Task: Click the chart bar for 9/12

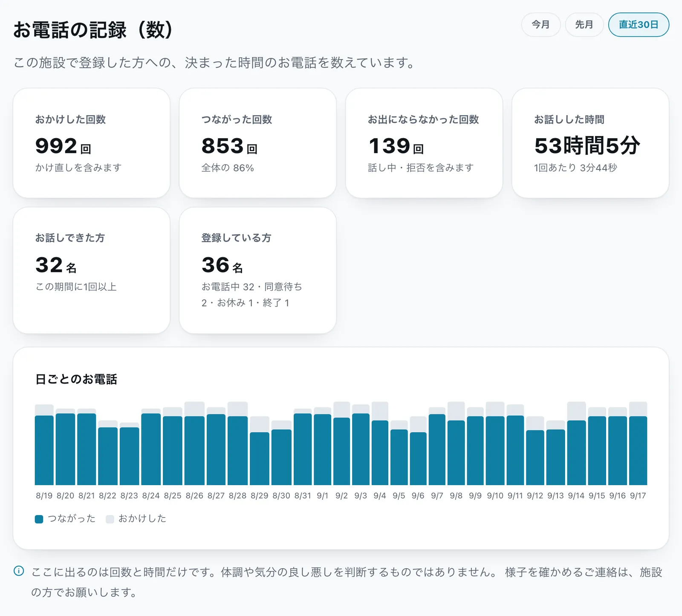Action: click(x=535, y=451)
